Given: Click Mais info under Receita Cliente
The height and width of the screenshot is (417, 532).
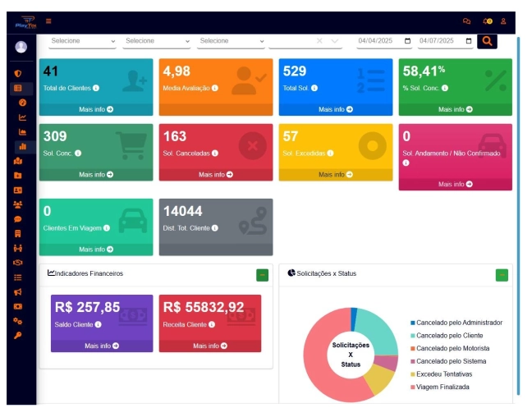Looking at the screenshot, I should (210, 346).
